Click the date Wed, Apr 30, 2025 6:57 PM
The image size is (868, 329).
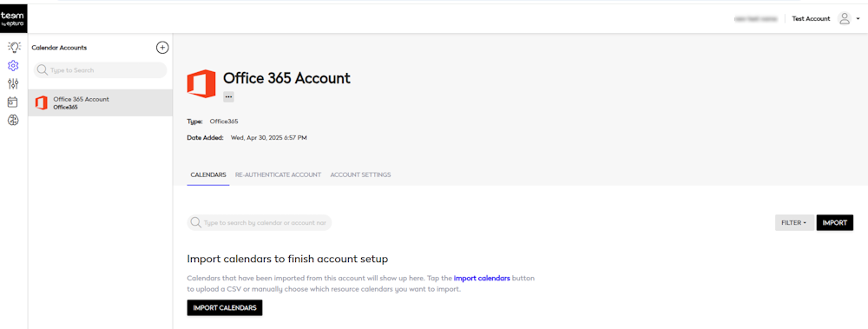[268, 137]
